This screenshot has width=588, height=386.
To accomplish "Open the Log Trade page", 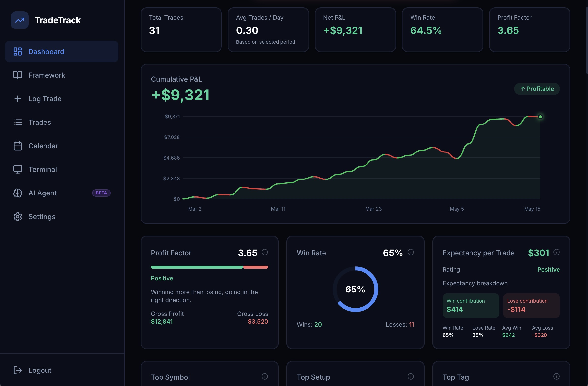I will click(x=61, y=99).
